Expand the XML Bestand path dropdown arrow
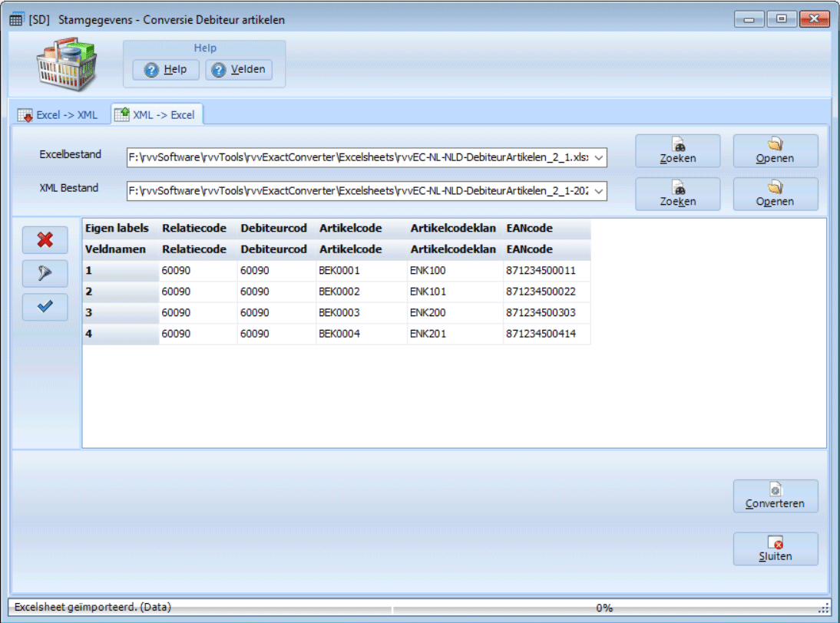Screen dimensions: 840x623 (x=598, y=191)
